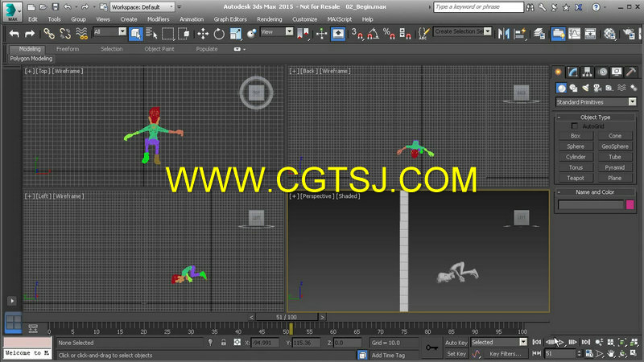Switch to the Freeform ribbon tab

[68, 49]
